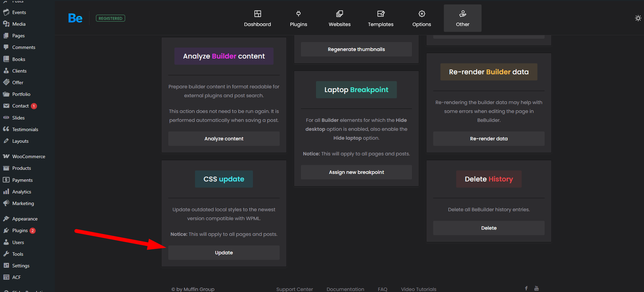Click Regenerate thumbnails button

[x=356, y=49]
